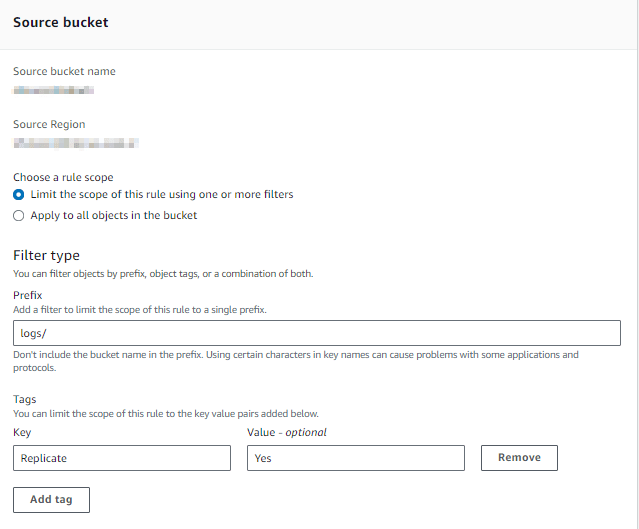Click the blurred Source Region value
Image resolution: width=639 pixels, height=529 pixels.
76,143
